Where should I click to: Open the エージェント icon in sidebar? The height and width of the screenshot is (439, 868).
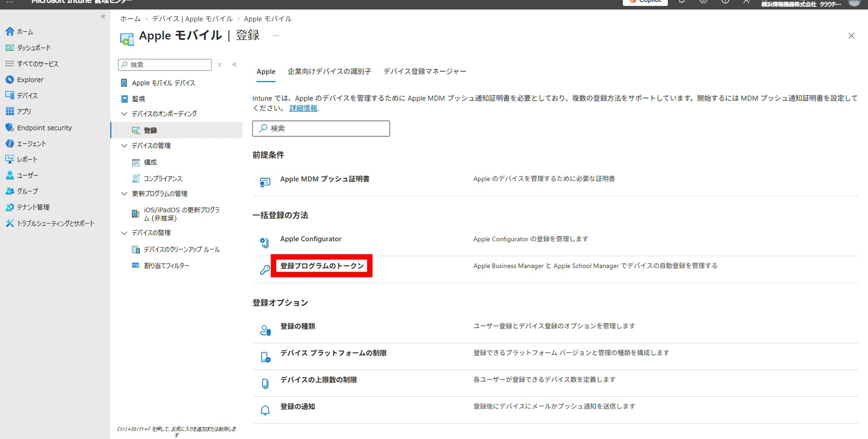[10, 143]
